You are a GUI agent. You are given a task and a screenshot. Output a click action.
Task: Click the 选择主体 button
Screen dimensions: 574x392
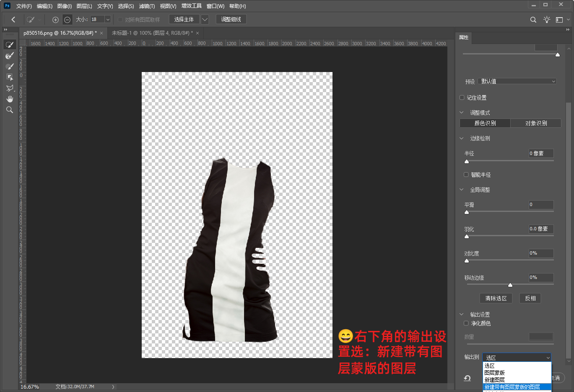[184, 20]
